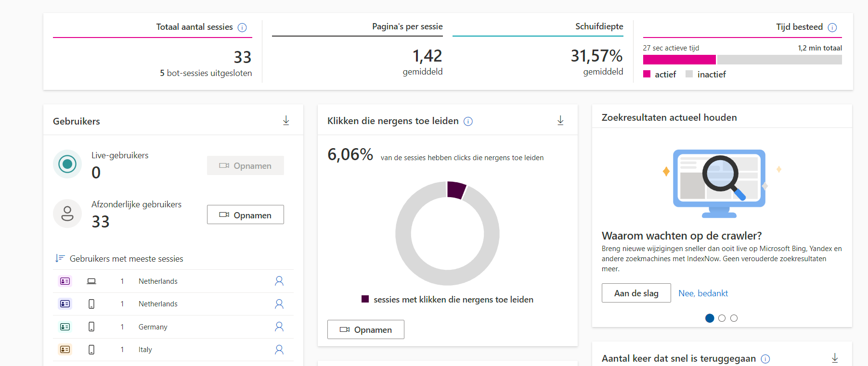The image size is (868, 366).
Task: Click info icon next to Totaal aantal sessies
Action: tap(242, 27)
